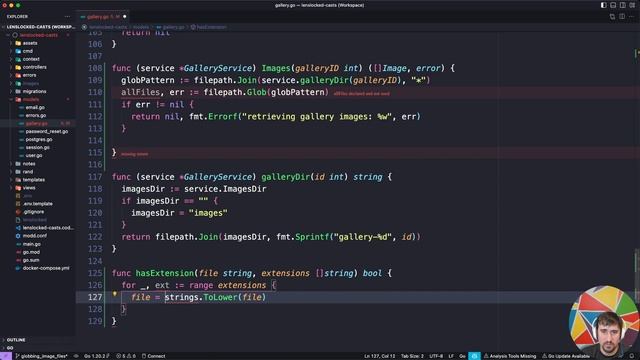Open go.sum file

[x=31, y=260]
